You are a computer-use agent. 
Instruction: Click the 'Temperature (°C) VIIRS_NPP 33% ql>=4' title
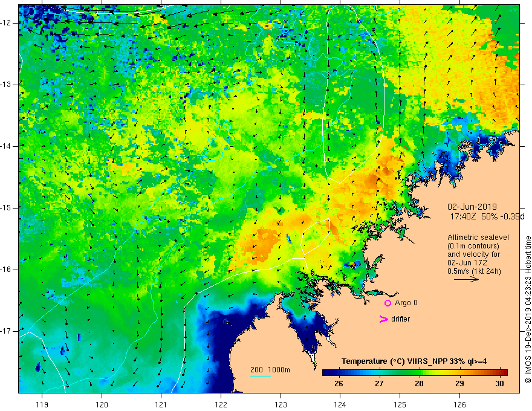414,361
